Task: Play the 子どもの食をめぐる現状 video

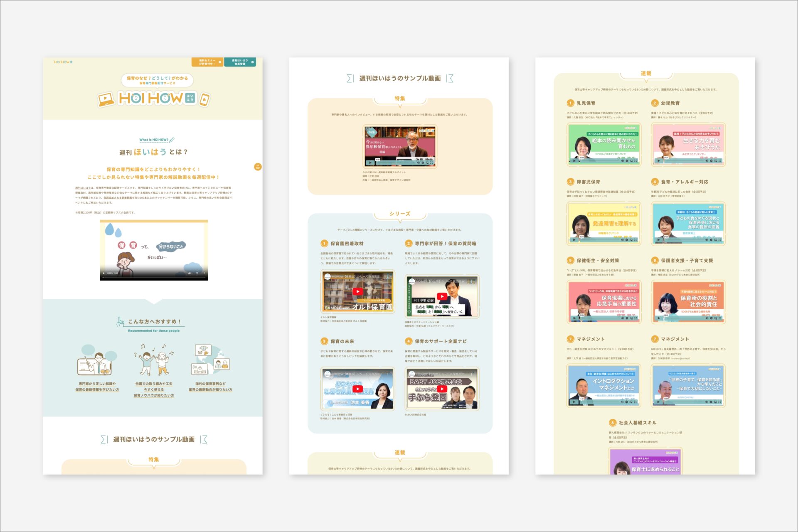Action: pyautogui.click(x=659, y=239)
